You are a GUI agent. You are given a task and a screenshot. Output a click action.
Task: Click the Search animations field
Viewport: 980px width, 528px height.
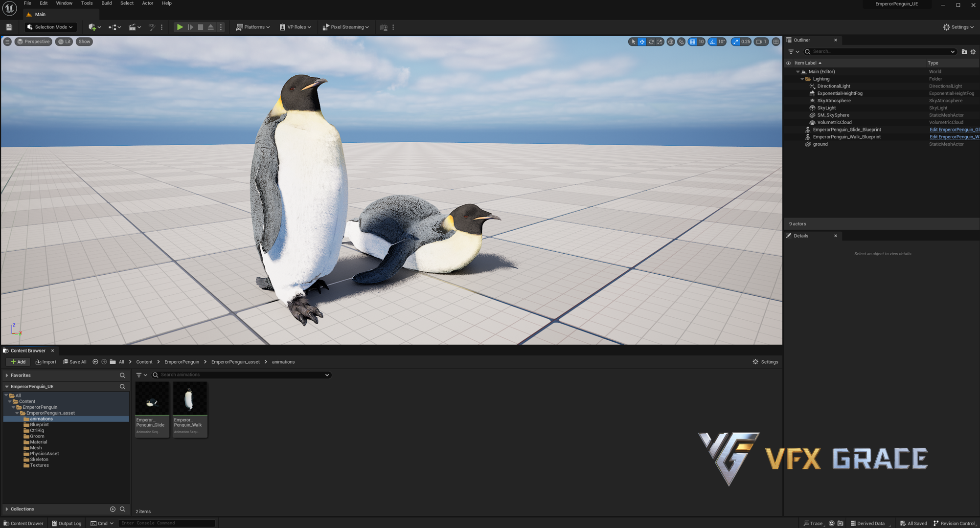[x=241, y=375]
